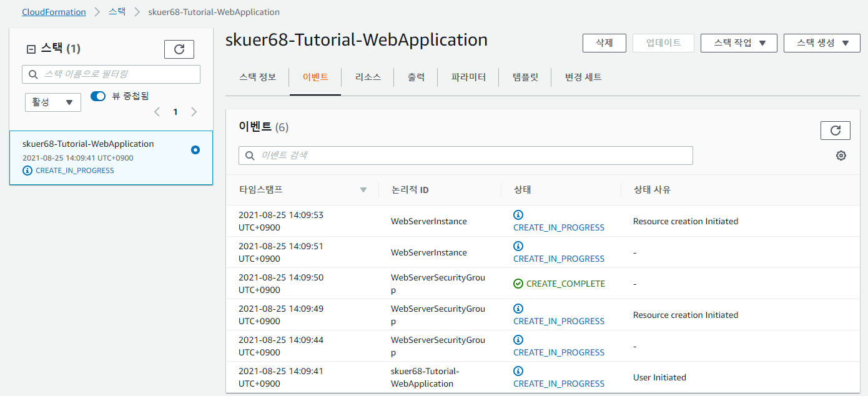
Task: Click the 삭제 button
Action: coord(604,43)
